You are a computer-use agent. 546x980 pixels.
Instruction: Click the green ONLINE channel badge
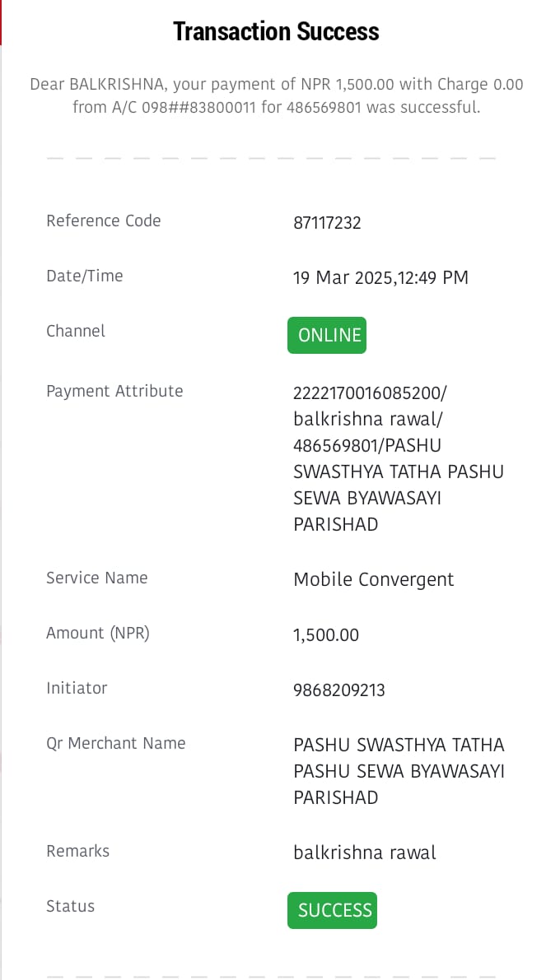coord(326,335)
